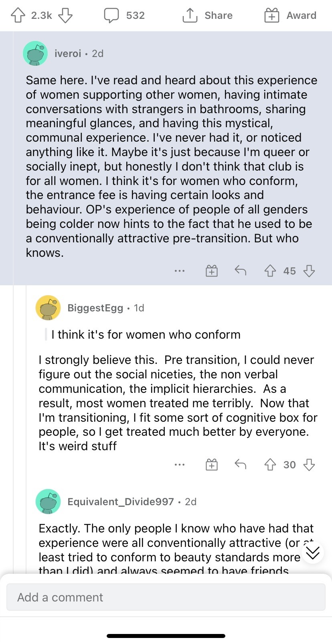
Task: Upvote the main post (2.3k)
Action: click(x=17, y=16)
